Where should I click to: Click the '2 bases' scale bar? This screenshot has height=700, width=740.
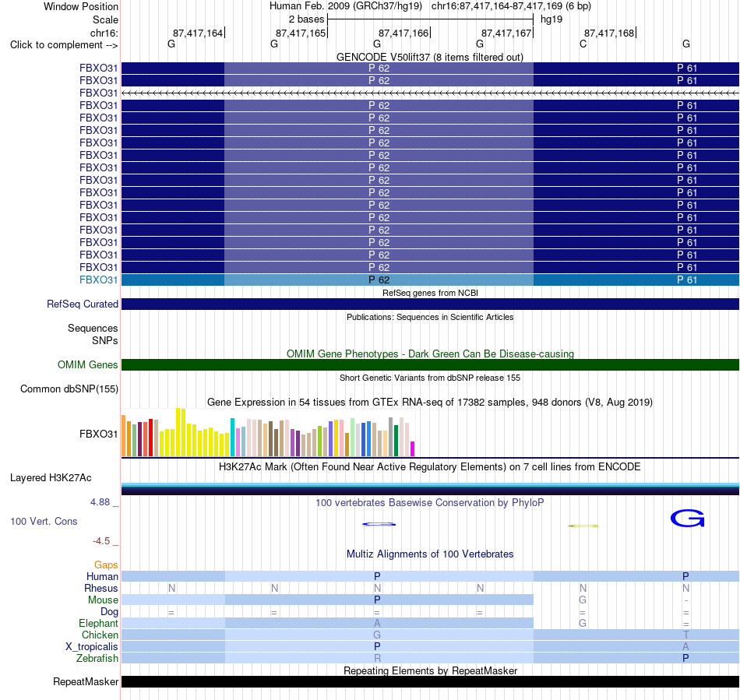(430, 19)
